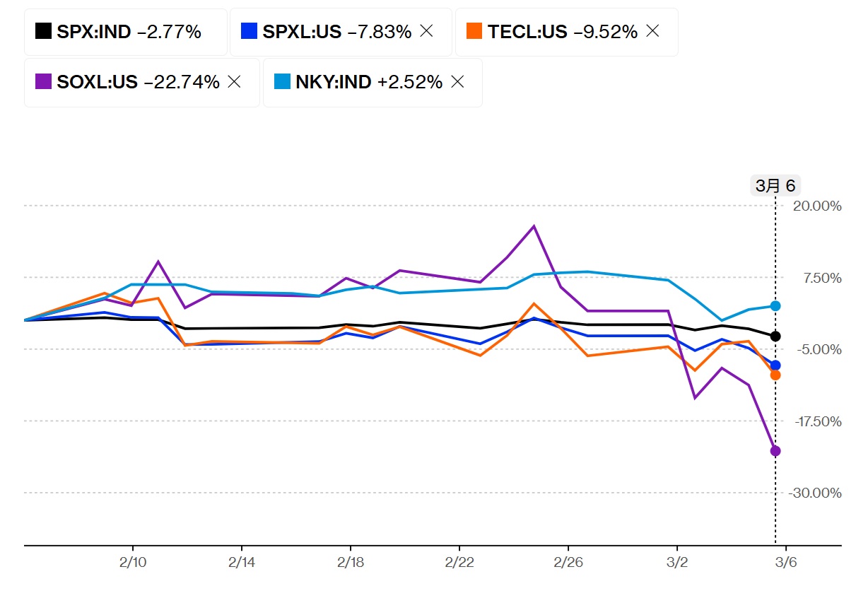Click the light blue NKY:IND swatch
The height and width of the screenshot is (591, 868).
[x=282, y=82]
